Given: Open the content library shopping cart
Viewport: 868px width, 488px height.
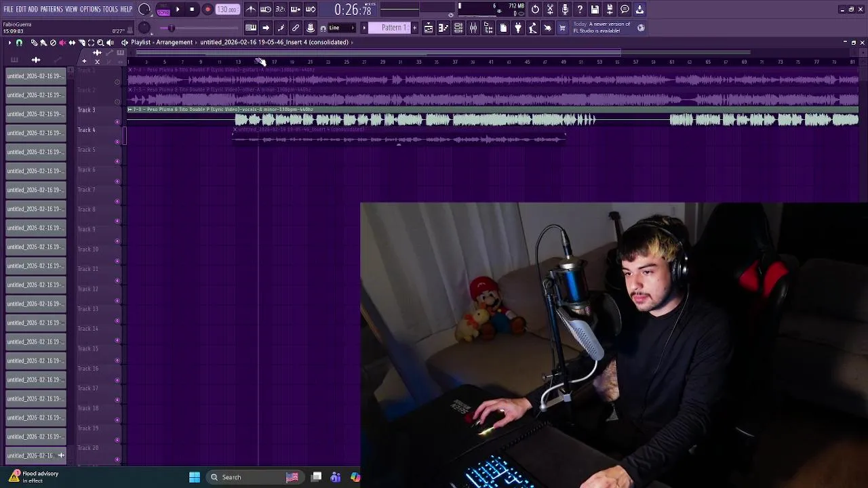Looking at the screenshot, I should [x=562, y=28].
